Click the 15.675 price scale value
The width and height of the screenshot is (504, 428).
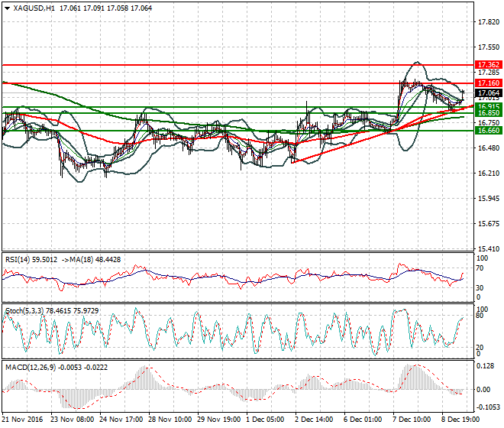click(489, 223)
